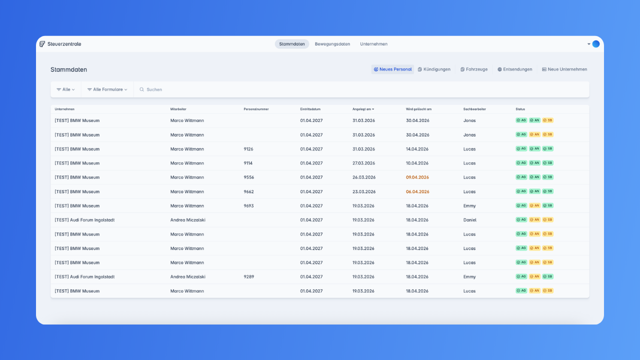
Task: Click yellow SB badge in Daniel's row
Action: [548, 220]
